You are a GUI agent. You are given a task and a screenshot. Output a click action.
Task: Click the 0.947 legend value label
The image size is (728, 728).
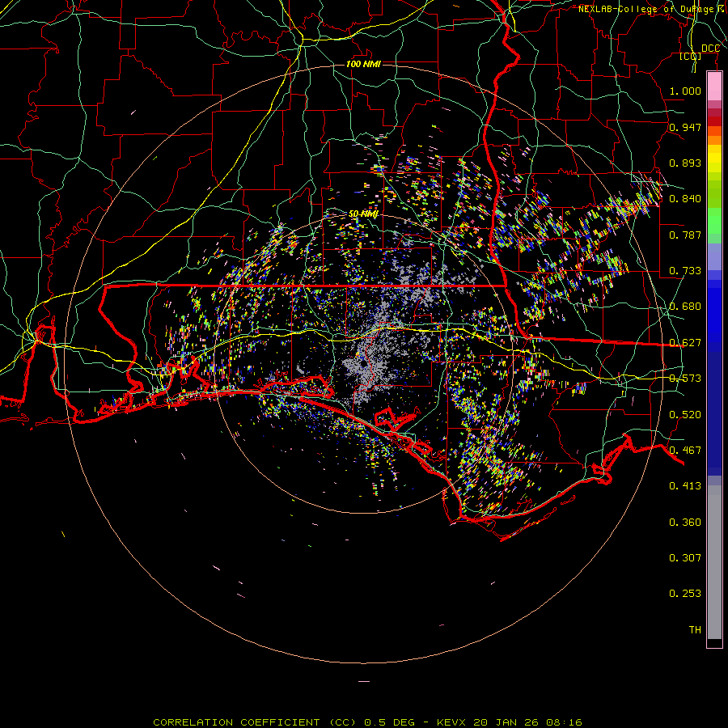(684, 127)
